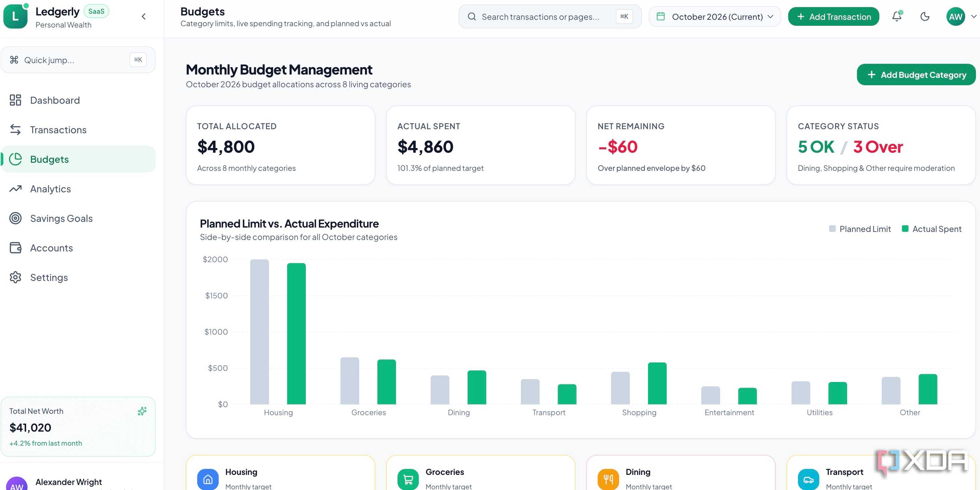
Task: Click sparkle icon in Total Net Worth card
Action: click(x=142, y=411)
